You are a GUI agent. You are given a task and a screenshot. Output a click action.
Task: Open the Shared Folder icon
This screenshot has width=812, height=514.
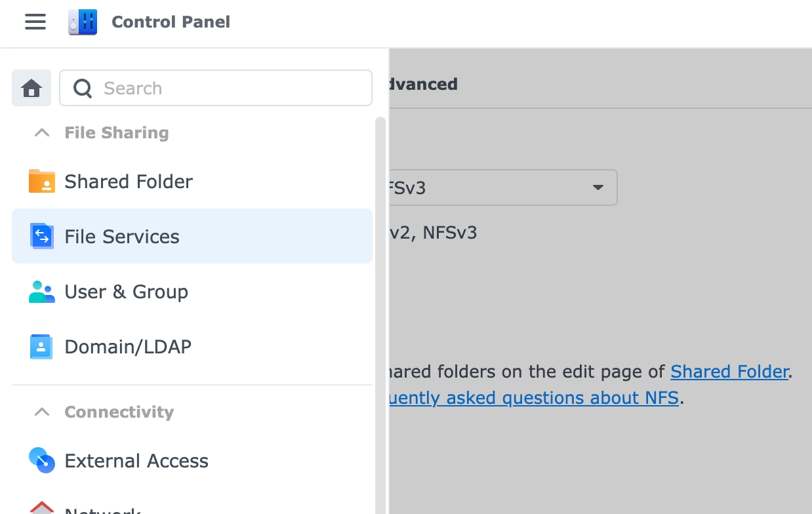point(42,181)
